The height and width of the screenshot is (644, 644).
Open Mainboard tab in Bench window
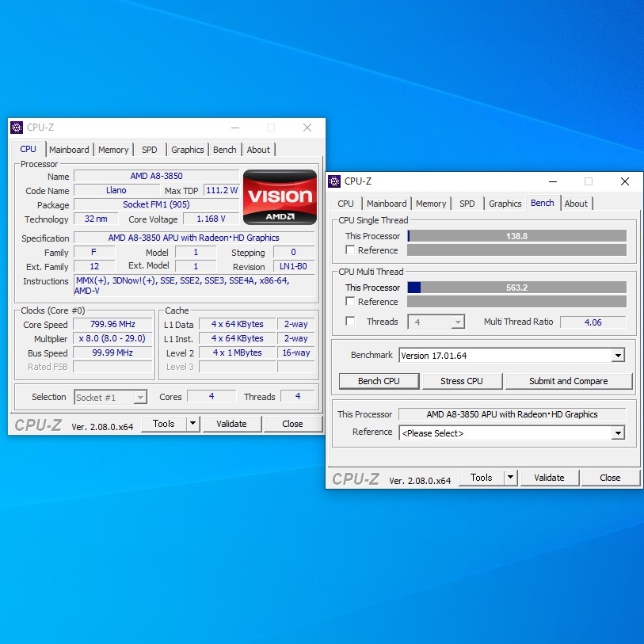387,204
